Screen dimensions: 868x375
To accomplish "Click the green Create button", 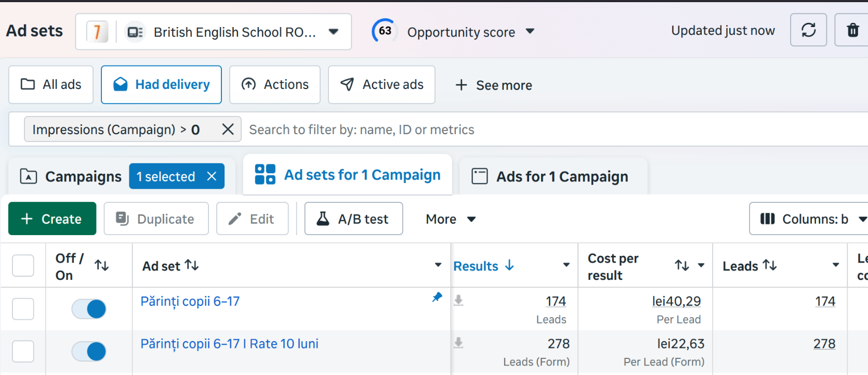I will tap(52, 218).
